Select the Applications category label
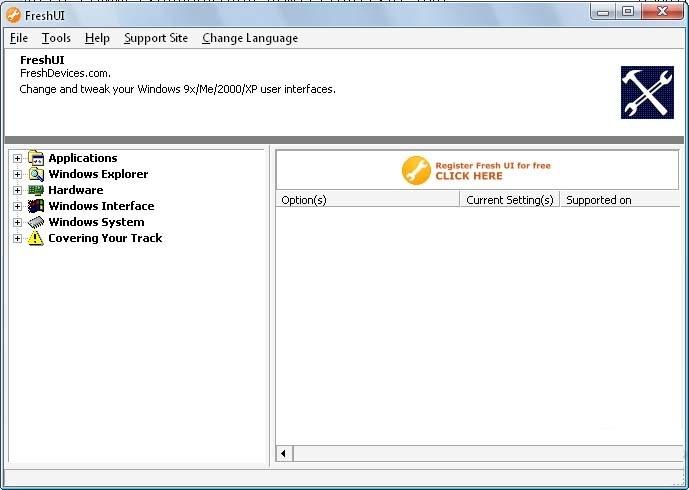 point(83,158)
